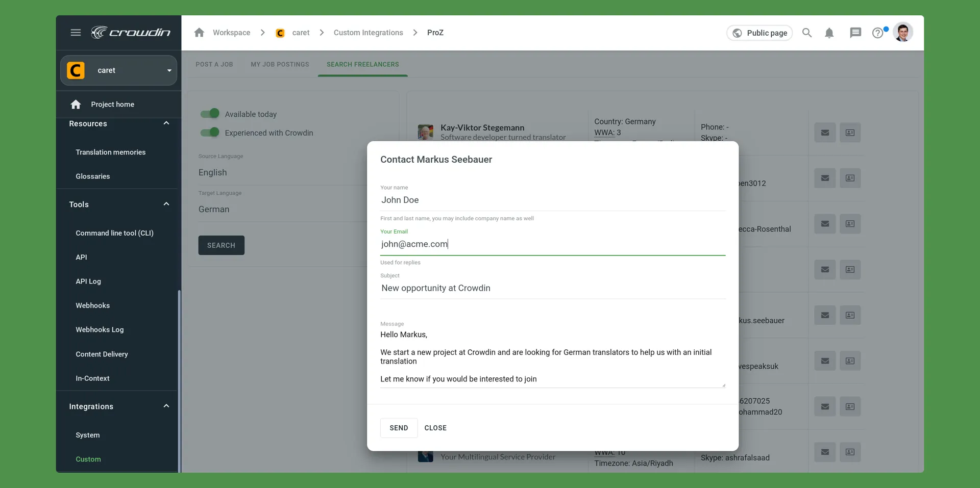
Task: Open Command line tool (CLI) item
Action: pyautogui.click(x=114, y=233)
